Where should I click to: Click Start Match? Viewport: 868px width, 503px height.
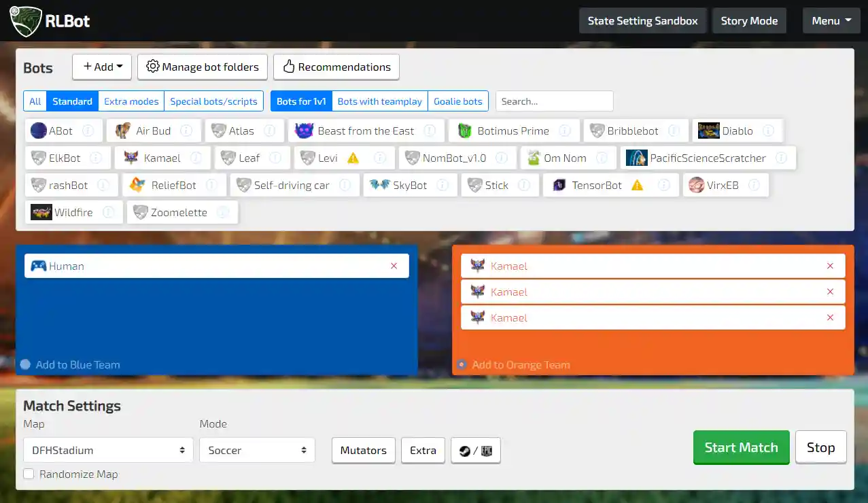click(x=741, y=447)
